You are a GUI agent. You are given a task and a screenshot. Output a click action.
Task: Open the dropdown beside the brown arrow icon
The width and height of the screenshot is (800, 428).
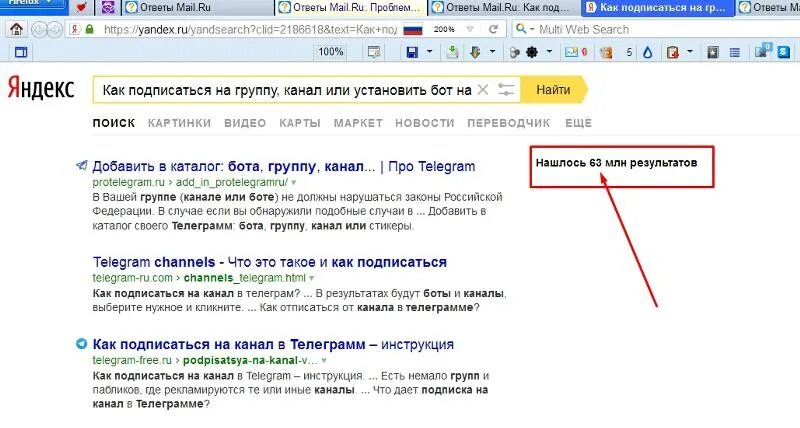click(x=492, y=52)
